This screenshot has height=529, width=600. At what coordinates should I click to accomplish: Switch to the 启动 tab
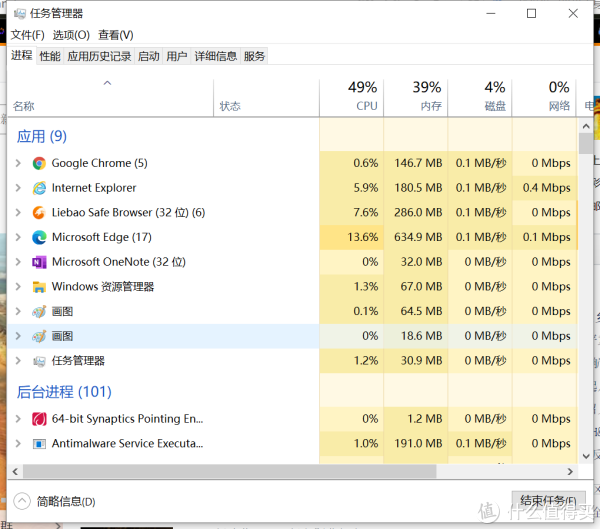pos(148,57)
